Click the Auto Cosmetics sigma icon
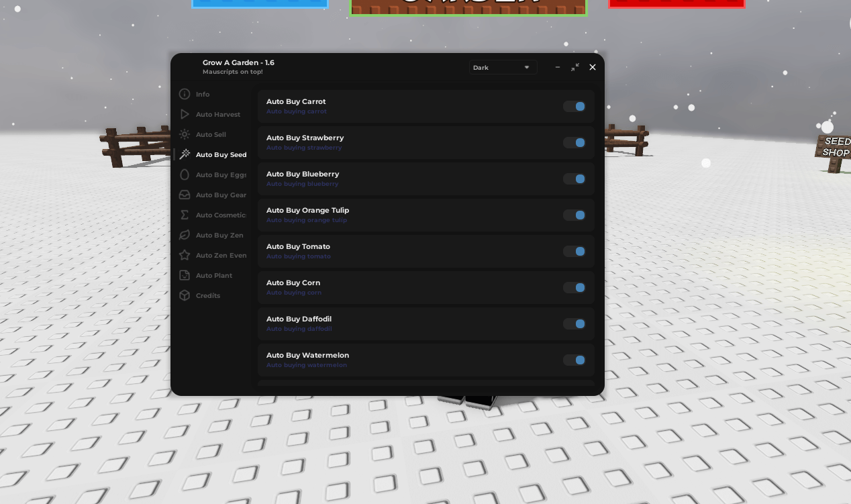The image size is (851, 504). point(185,215)
